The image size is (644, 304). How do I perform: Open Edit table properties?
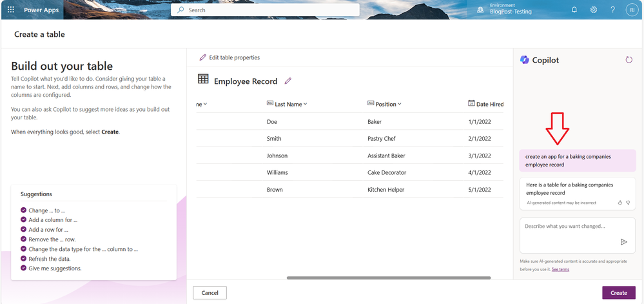point(229,57)
